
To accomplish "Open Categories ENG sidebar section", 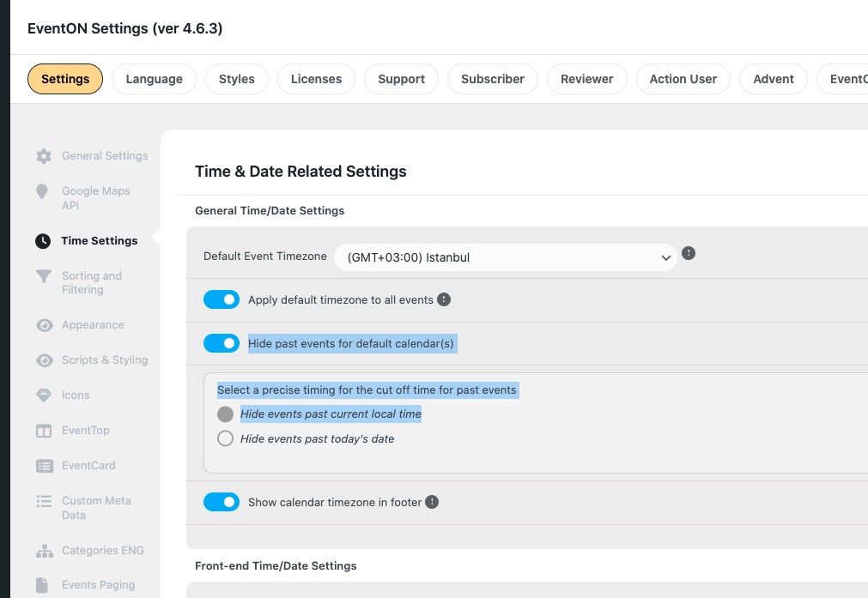I will coord(103,551).
